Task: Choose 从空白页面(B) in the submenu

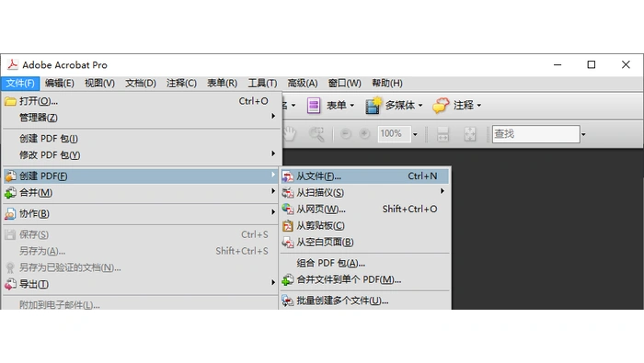Action: tap(364, 243)
